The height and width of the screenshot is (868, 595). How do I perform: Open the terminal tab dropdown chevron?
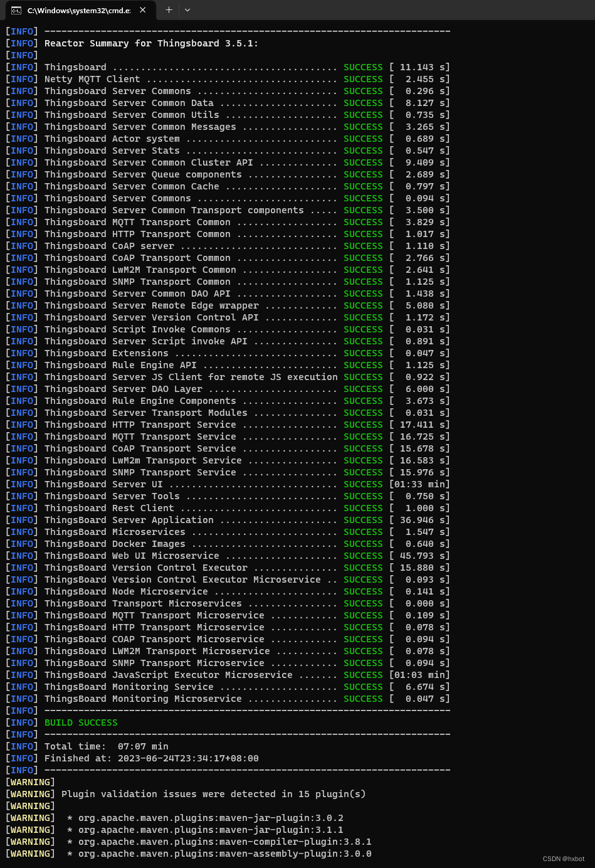(187, 10)
